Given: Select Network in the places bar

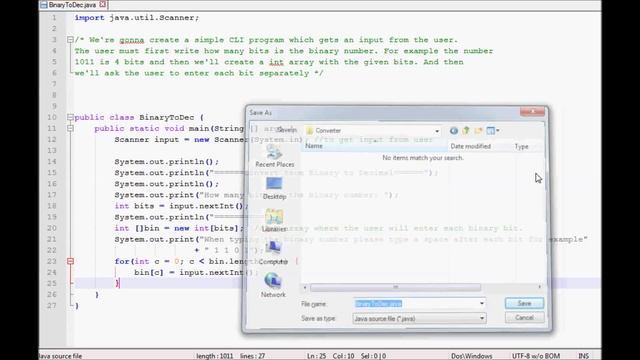Looking at the screenshot, I should [x=273, y=286].
